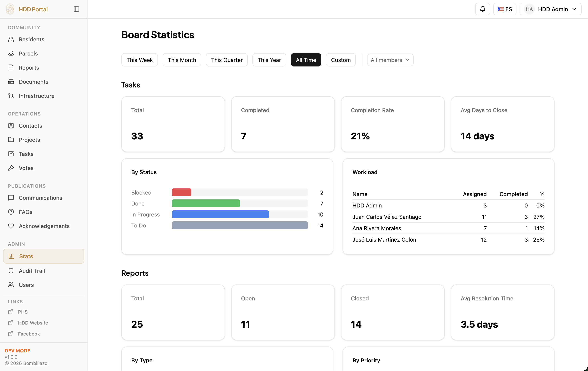Click the Votes gavel icon

[11, 168]
